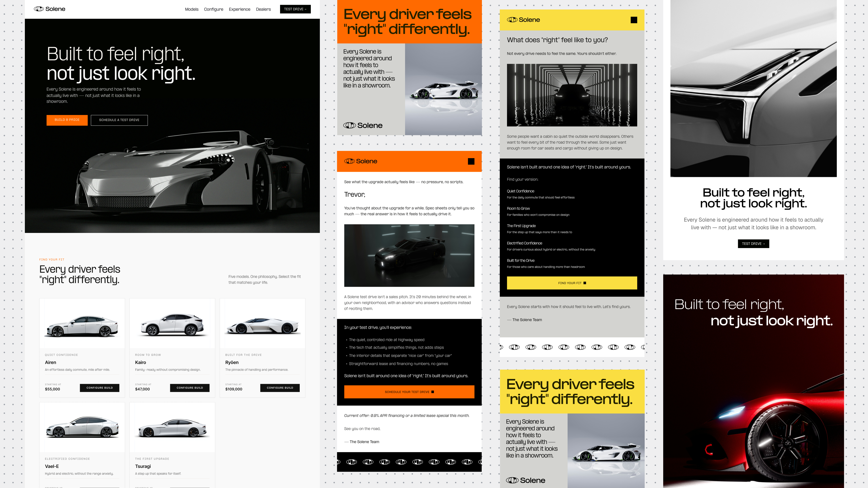Click SCHEDULE A TEST DRIVE outlined button
This screenshot has width=868, height=488.
tap(119, 120)
